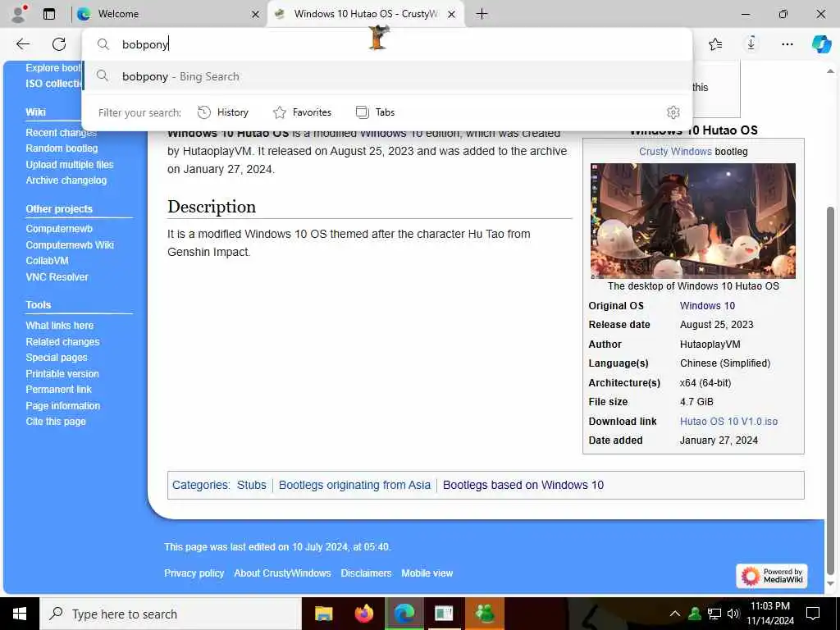
Task: Open the Favorites star-list toolbar icon
Action: (x=715, y=44)
